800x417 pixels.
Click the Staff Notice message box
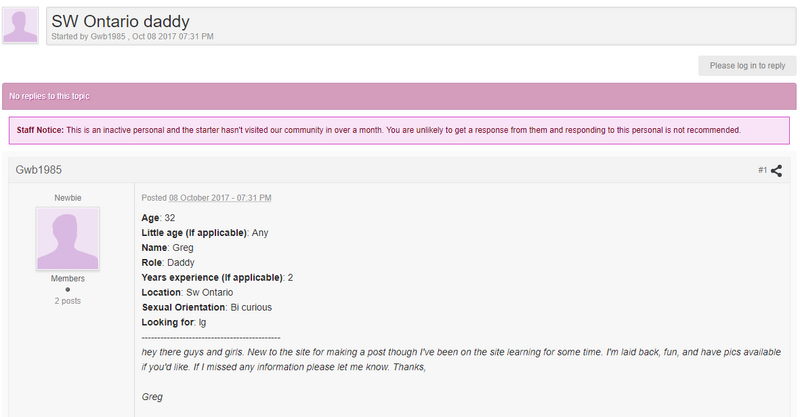[x=399, y=130]
